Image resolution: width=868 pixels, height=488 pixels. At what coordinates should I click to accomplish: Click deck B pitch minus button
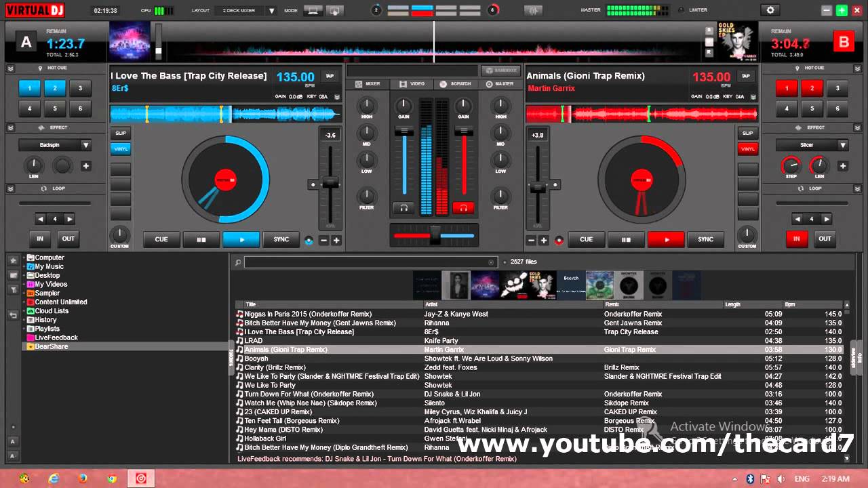click(x=531, y=240)
